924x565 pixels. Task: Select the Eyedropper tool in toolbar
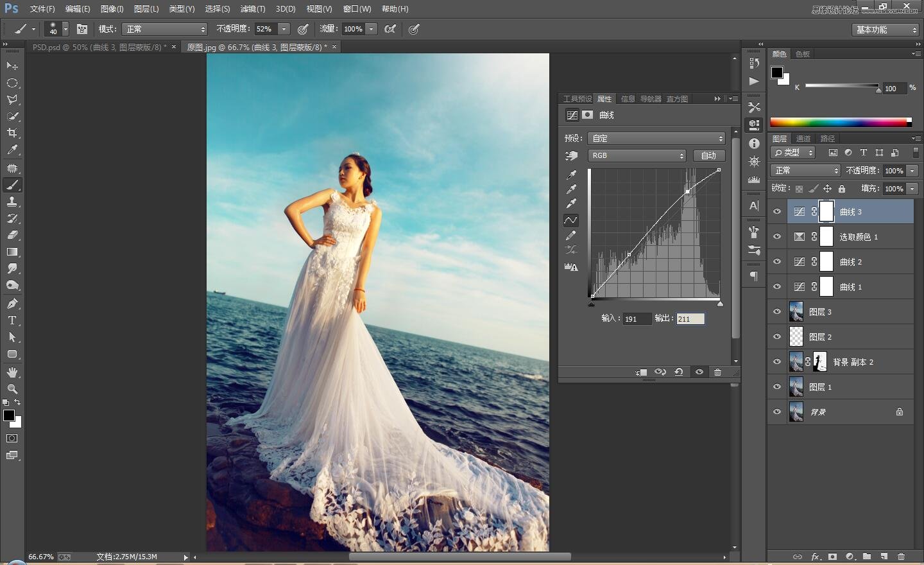tap(12, 150)
